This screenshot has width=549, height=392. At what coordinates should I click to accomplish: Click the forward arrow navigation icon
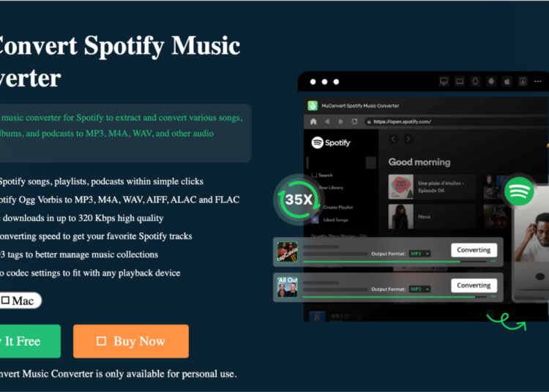(x=340, y=121)
